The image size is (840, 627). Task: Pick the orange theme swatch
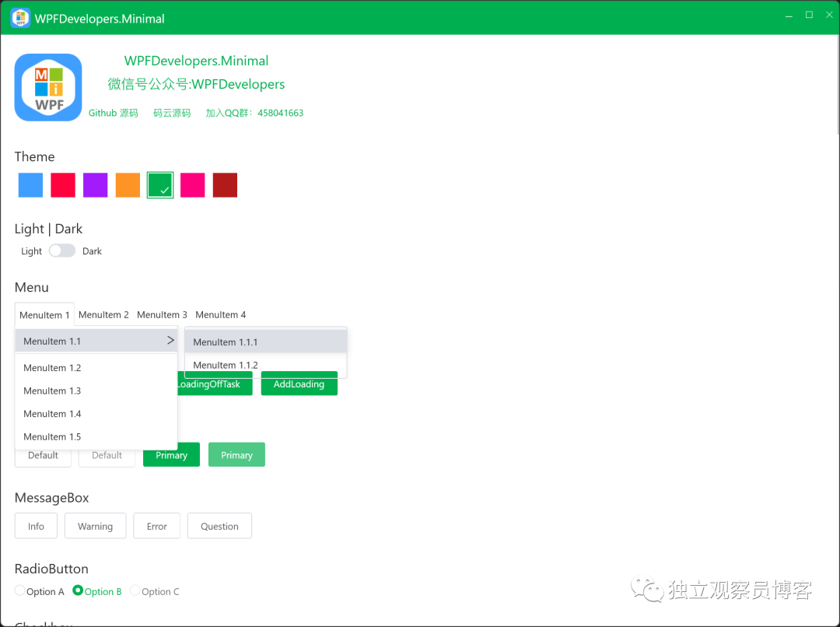click(128, 185)
